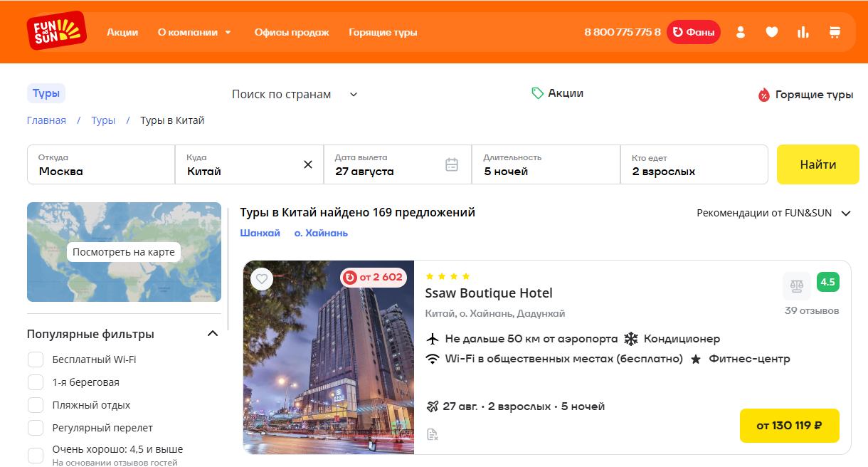Click the FUN&SUN logo
Image resolution: width=868 pixels, height=467 pixels.
point(57,31)
